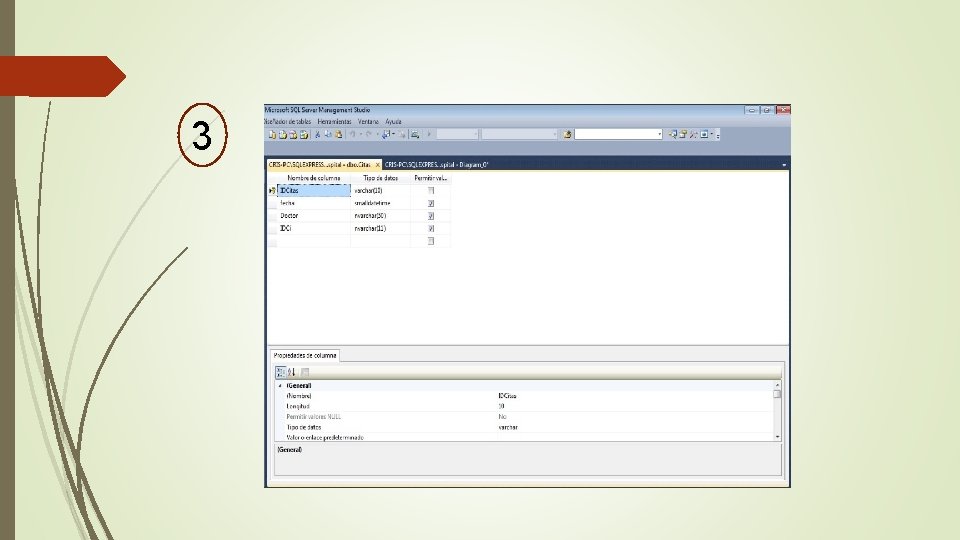The image size is (960, 540).
Task: Close the dbo.Citas tab with its X
Action: pos(377,165)
